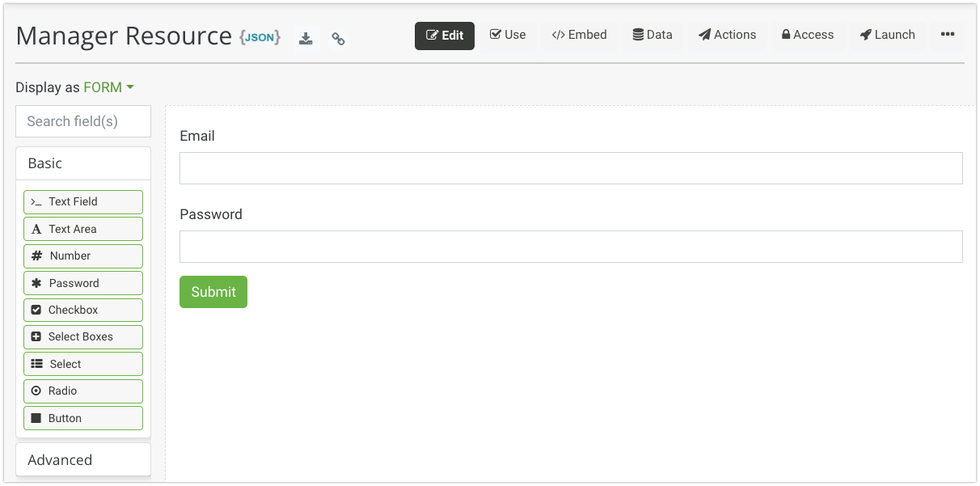Select the Text Field component
980x486 pixels.
(x=83, y=202)
